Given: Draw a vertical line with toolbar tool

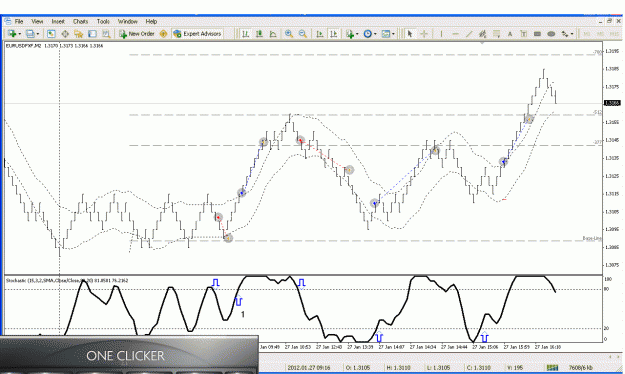Looking at the screenshot, I should (x=441, y=34).
